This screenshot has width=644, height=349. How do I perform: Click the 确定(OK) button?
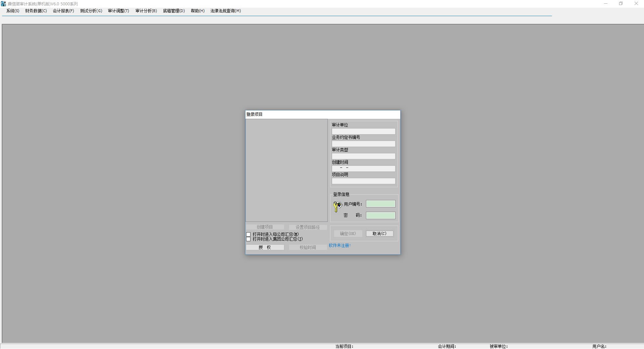tap(348, 234)
